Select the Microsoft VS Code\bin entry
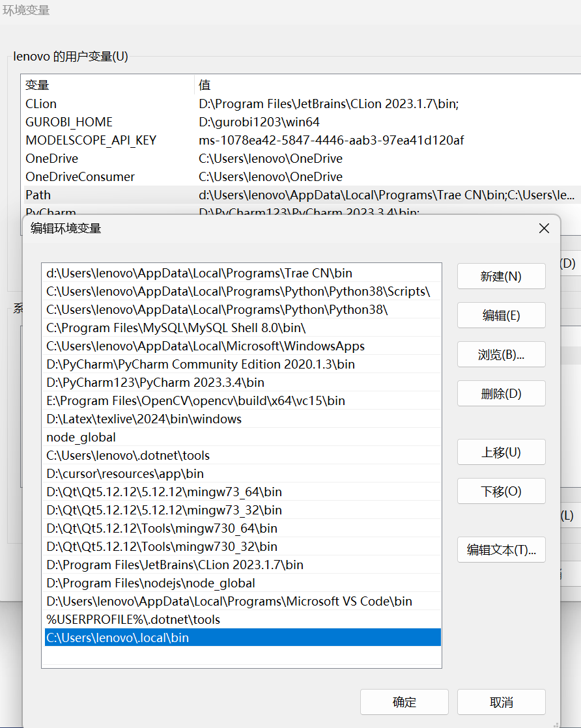This screenshot has width=581, height=728. [x=242, y=601]
